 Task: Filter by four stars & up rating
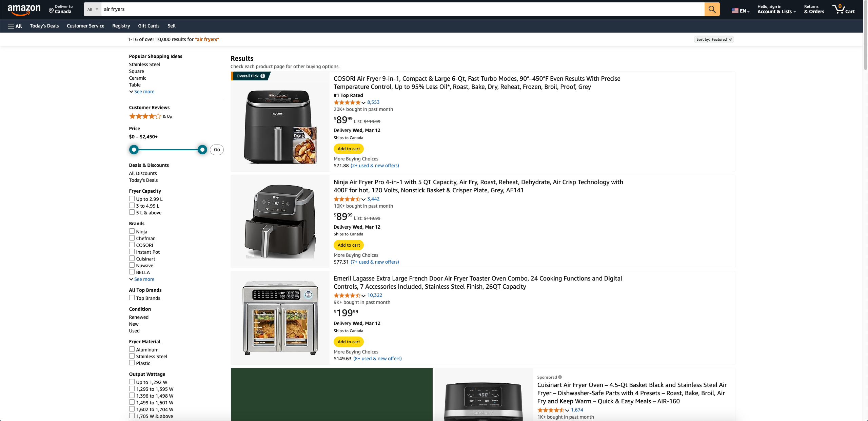pyautogui.click(x=151, y=116)
